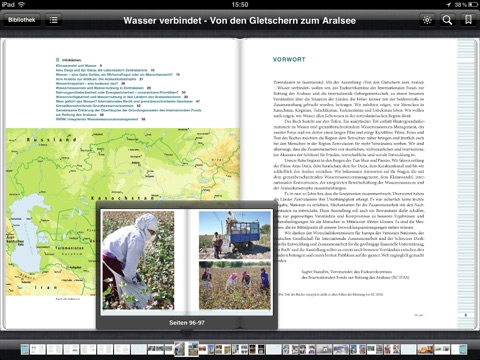Open the brightness settings sun icon

(x=427, y=20)
